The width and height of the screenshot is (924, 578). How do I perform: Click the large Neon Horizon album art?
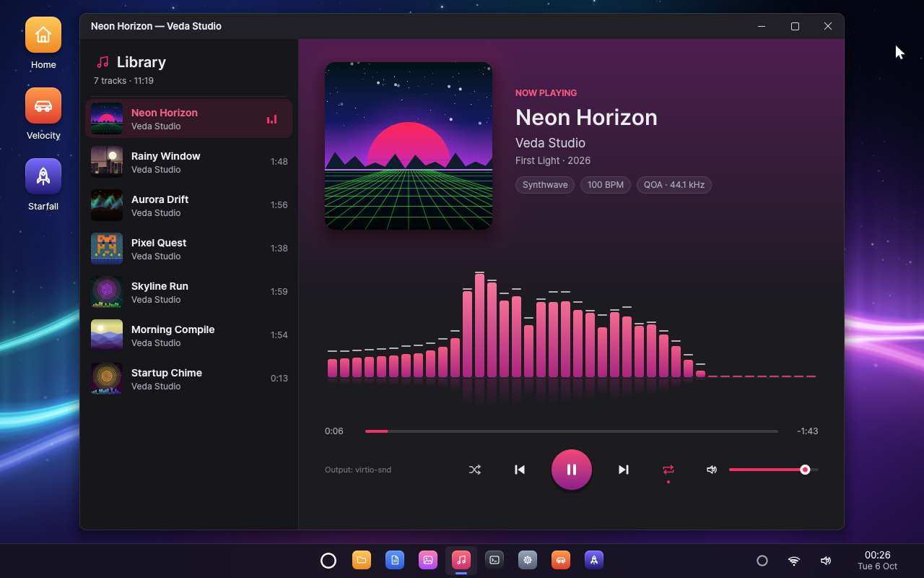409,146
